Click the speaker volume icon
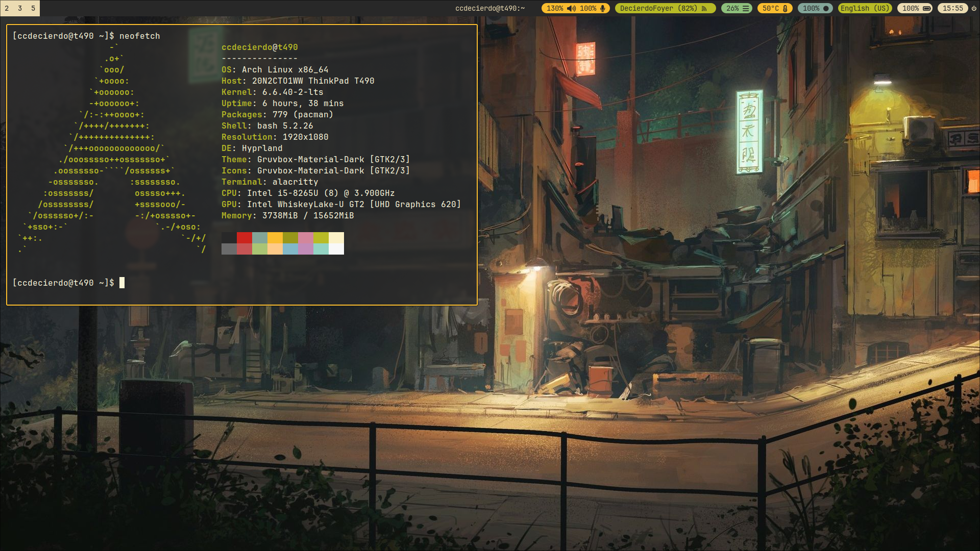The image size is (980, 551). (x=571, y=8)
